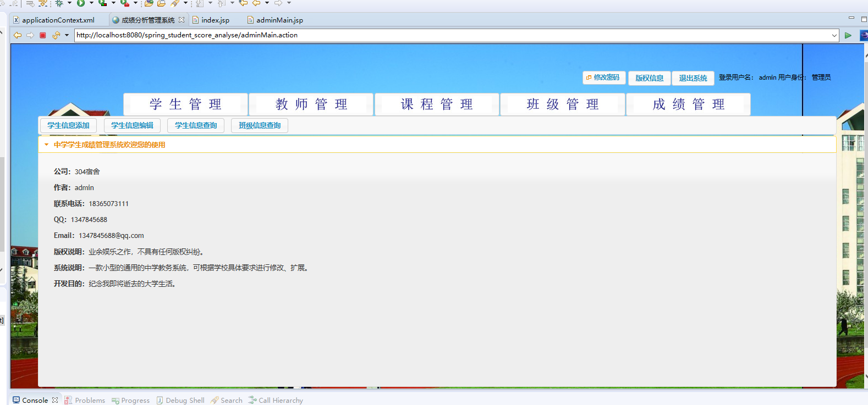Viewport: 868px width, 405px height.
Task: Click the green Go arrow beside the URL
Action: pyautogui.click(x=848, y=35)
